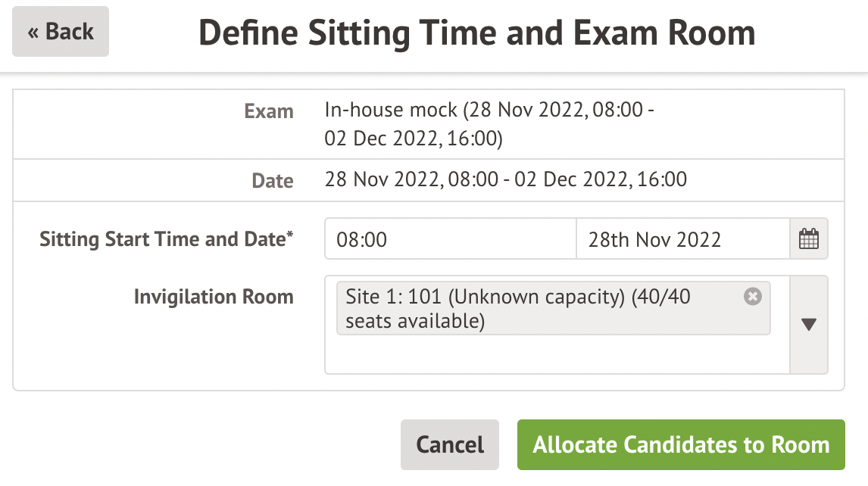Click the seats available text in the room tag
868x486 pixels.
coord(414,322)
